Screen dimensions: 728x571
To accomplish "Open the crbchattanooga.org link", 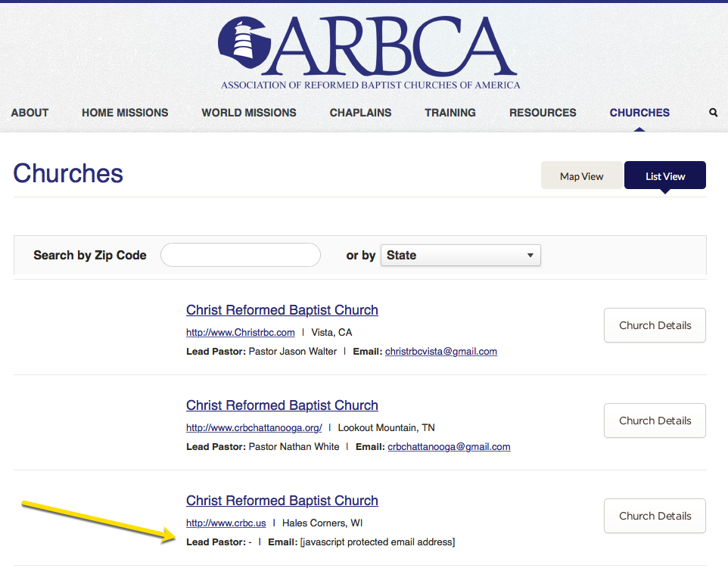I will (254, 428).
